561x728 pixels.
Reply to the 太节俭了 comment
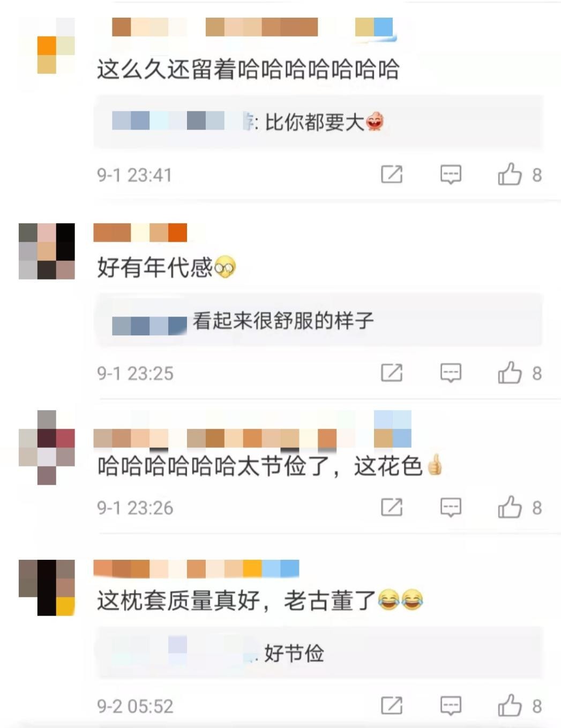451,507
